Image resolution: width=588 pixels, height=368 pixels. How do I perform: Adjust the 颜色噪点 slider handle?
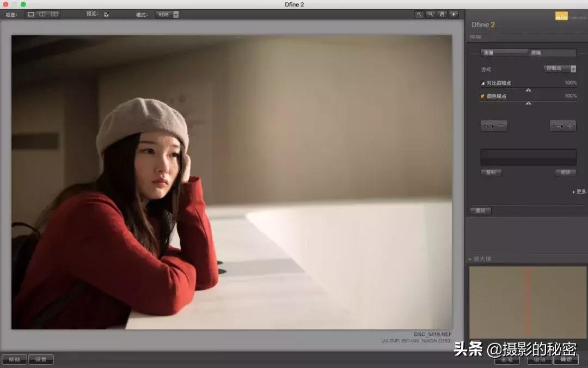[x=528, y=103]
